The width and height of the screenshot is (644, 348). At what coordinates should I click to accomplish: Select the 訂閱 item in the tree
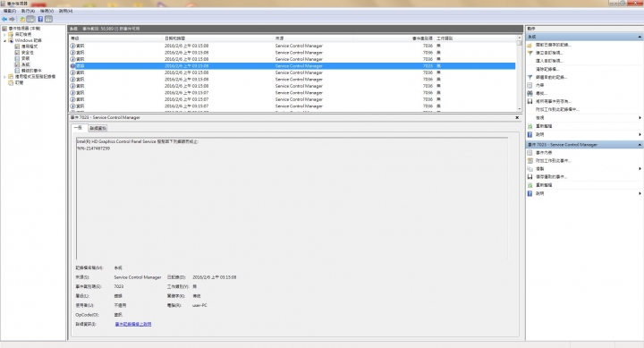point(19,82)
